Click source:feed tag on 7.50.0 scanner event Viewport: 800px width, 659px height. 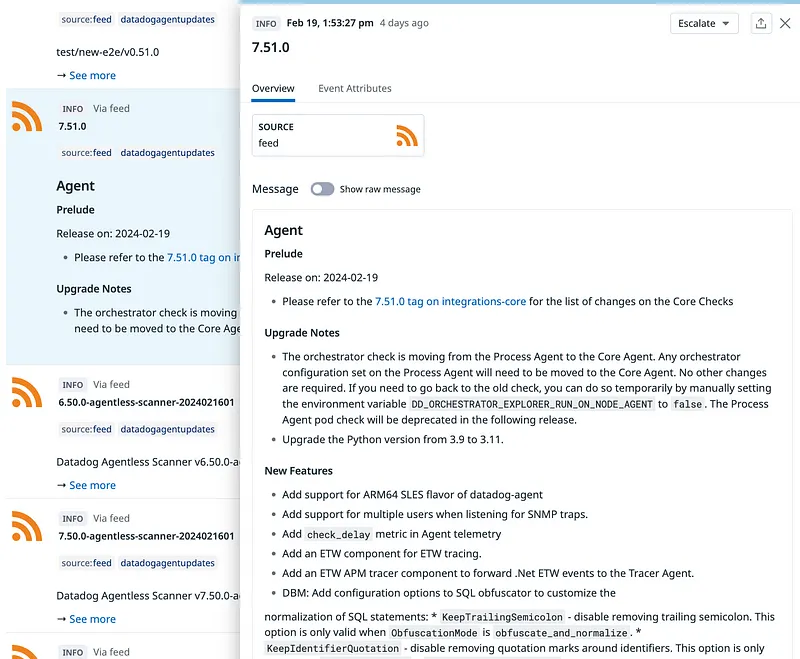click(x=86, y=563)
